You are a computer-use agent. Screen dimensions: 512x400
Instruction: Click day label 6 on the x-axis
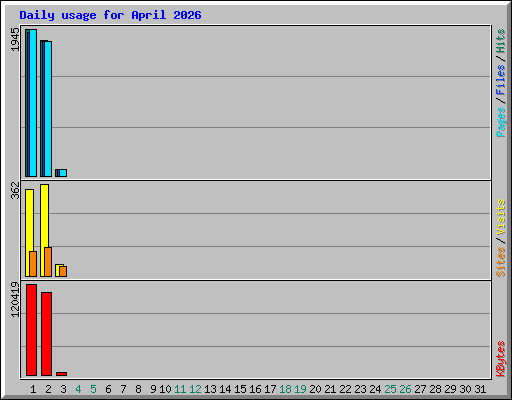[x=108, y=389]
